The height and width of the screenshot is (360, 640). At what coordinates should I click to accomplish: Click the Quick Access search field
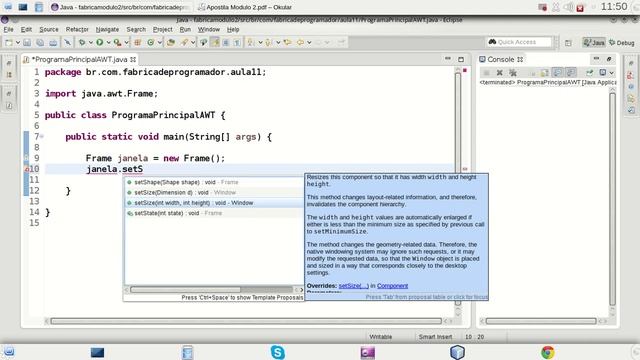[519, 42]
